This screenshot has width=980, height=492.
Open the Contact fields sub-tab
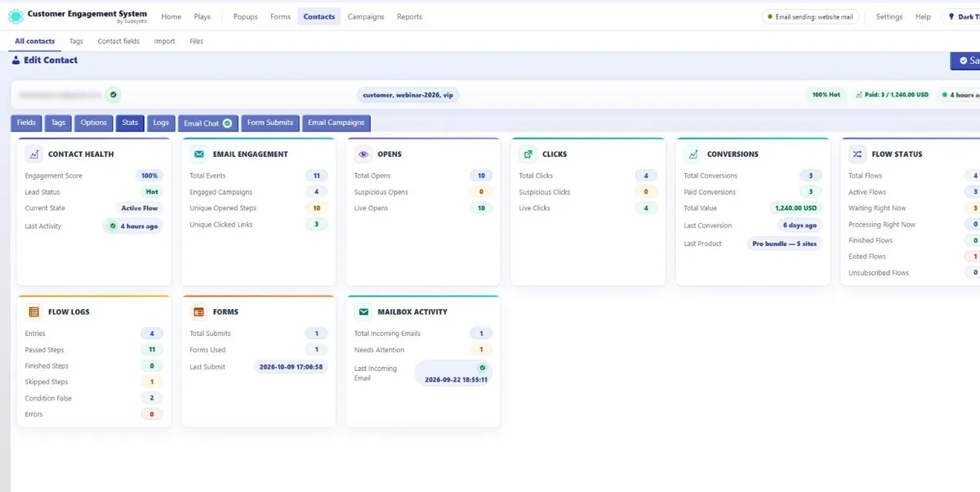tap(118, 41)
